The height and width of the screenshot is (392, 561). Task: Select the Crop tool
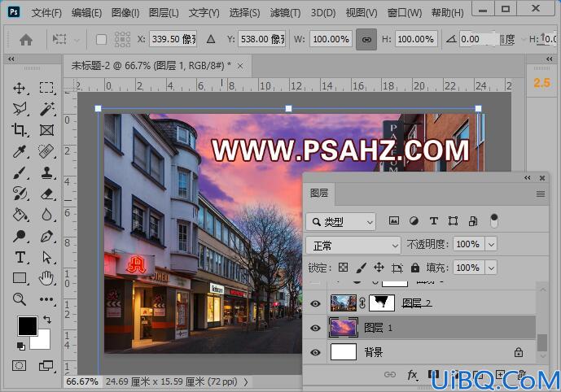coord(19,129)
